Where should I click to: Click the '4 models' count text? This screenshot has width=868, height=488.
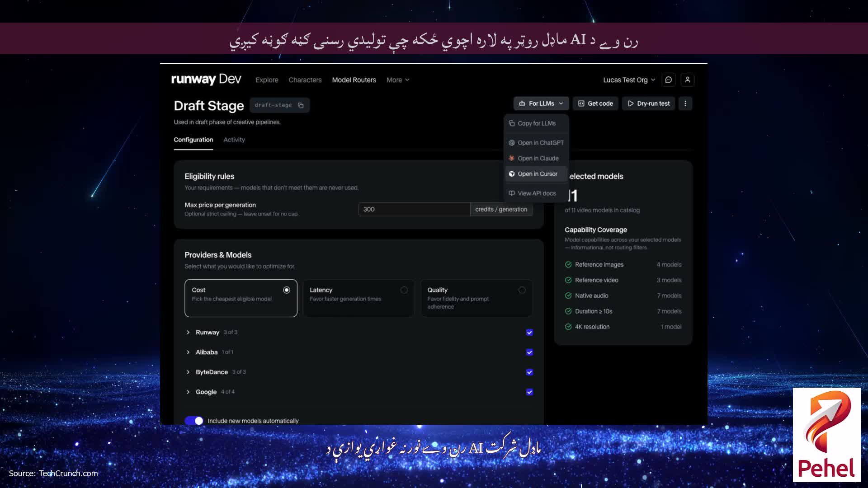(x=669, y=265)
